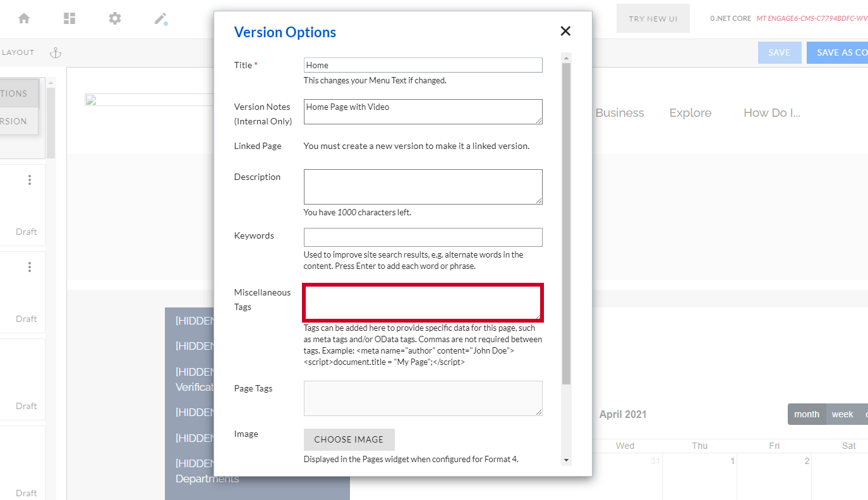
Task: Open the first draft's three-dot menu
Action: (30, 180)
